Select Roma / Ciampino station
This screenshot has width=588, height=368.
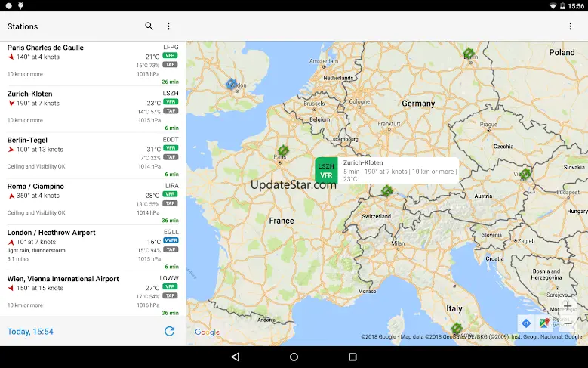click(x=93, y=202)
